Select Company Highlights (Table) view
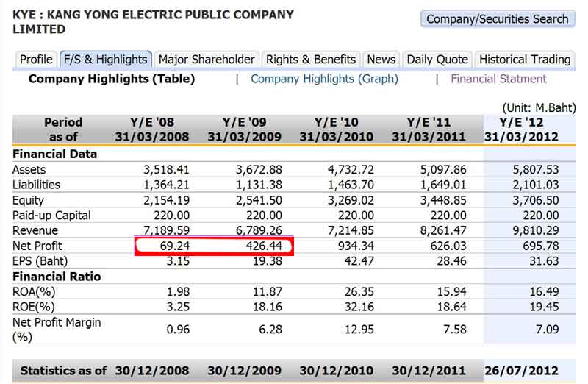 (112, 79)
